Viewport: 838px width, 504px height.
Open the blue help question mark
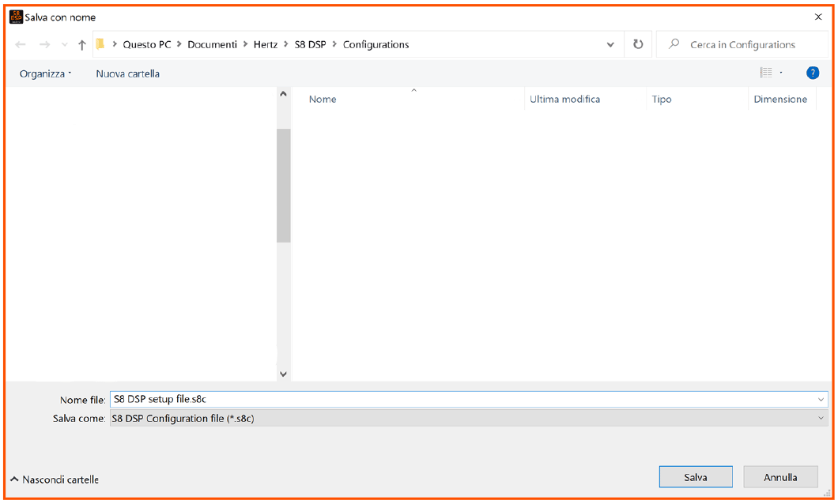click(813, 72)
